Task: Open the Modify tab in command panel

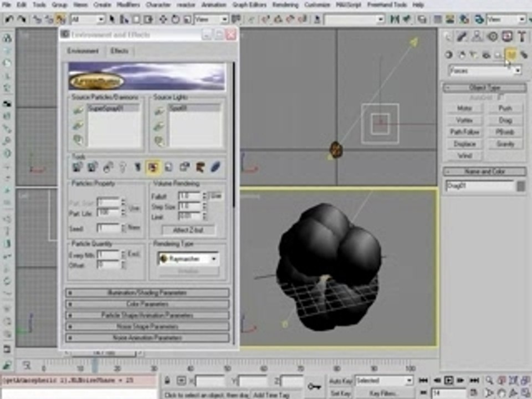Action: (462, 37)
